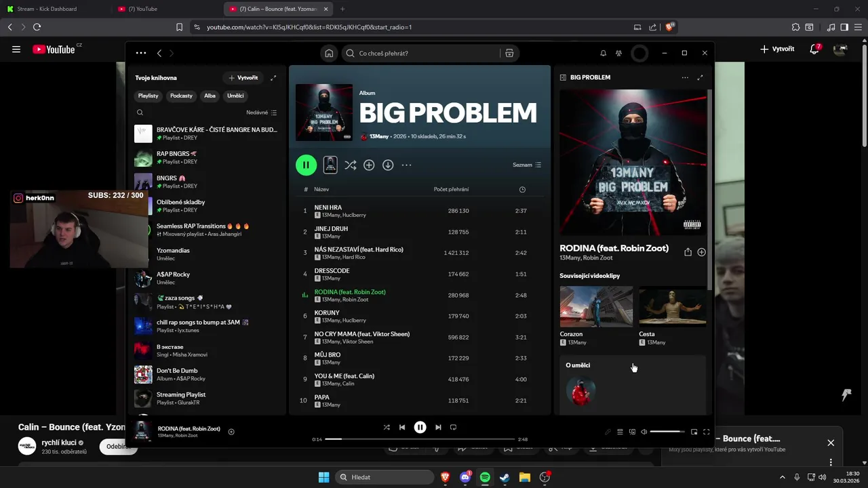Save BIG PROBLEM album to library
Image resolution: width=868 pixels, height=488 pixels.
(369, 165)
